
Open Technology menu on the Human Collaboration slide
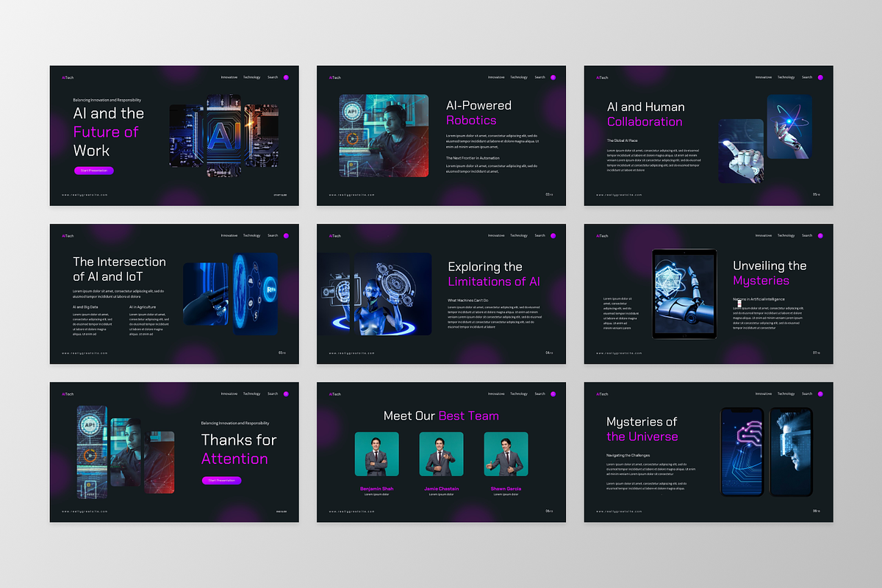(786, 77)
